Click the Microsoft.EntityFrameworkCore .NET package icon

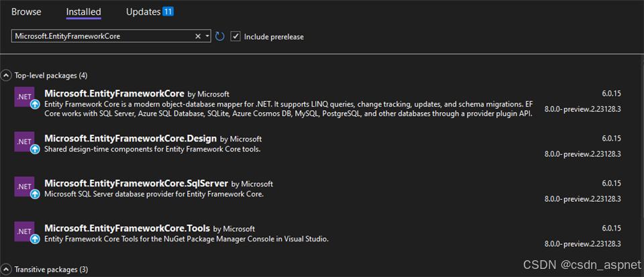coord(24,97)
